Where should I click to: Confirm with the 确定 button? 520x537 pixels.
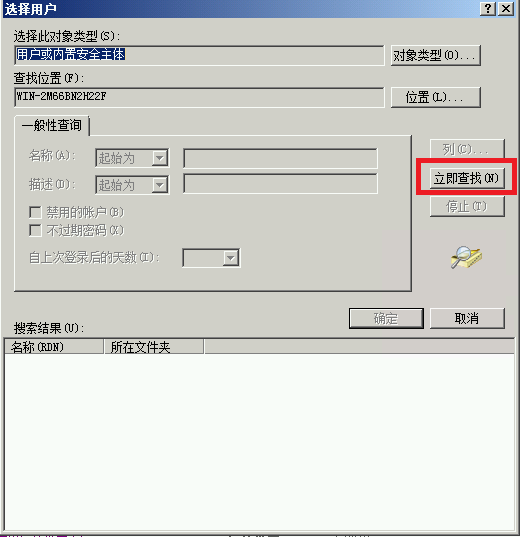[x=386, y=319]
